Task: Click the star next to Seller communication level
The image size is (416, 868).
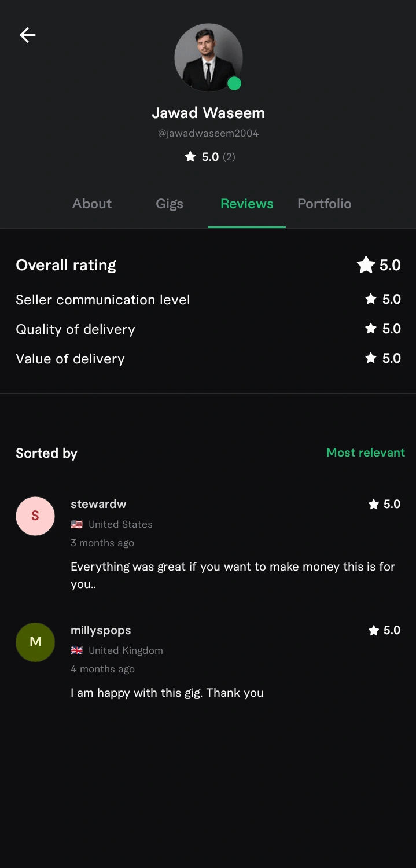Action: [x=371, y=299]
